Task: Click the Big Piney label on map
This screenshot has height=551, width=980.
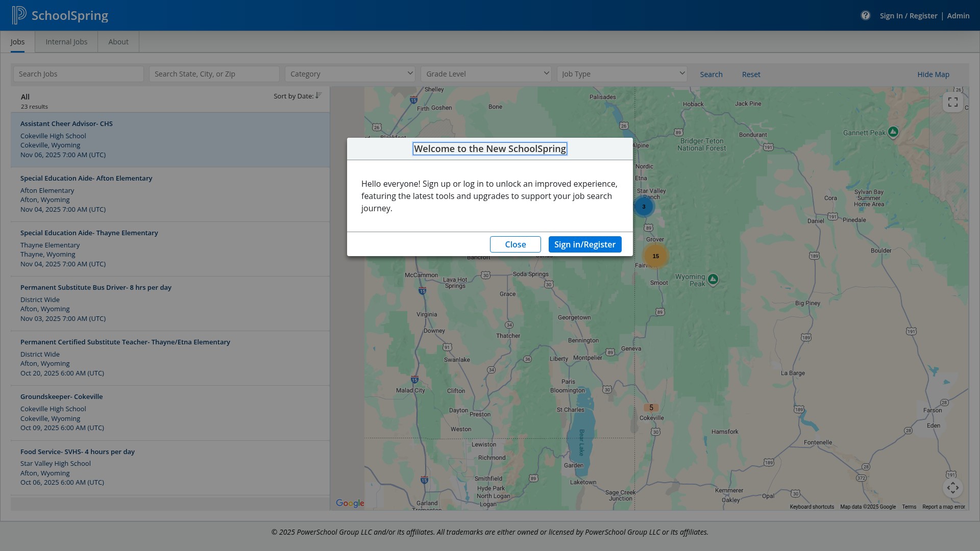Action: tap(807, 303)
